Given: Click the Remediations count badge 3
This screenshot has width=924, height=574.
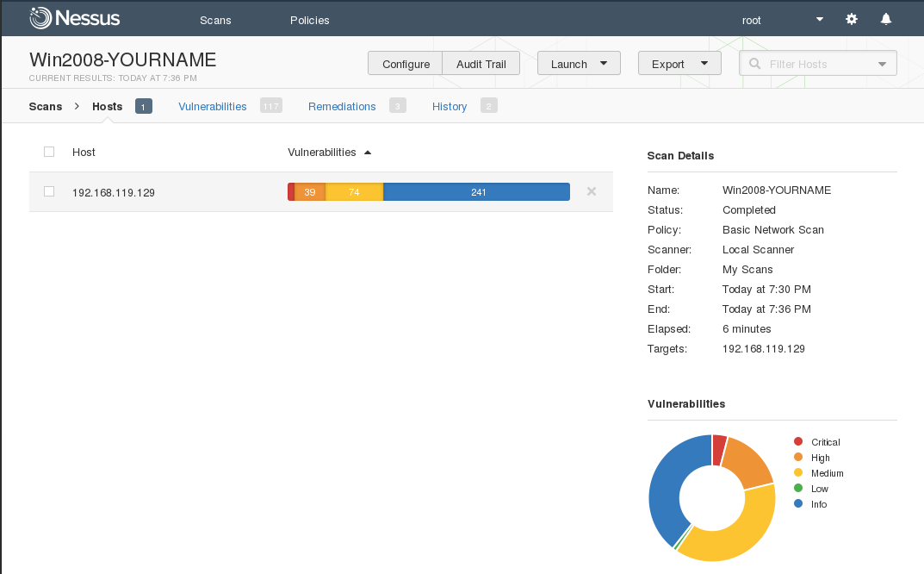Looking at the screenshot, I should 397,106.
